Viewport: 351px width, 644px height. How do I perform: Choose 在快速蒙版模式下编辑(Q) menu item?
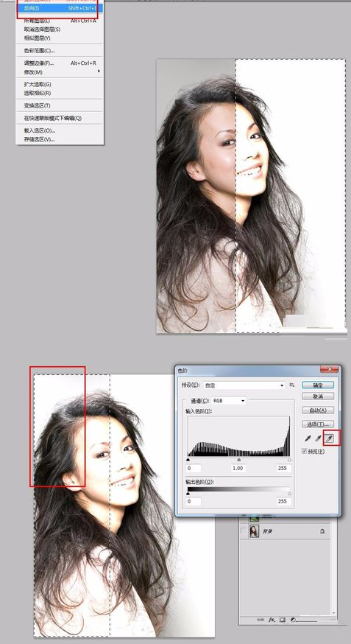pyautogui.click(x=60, y=118)
